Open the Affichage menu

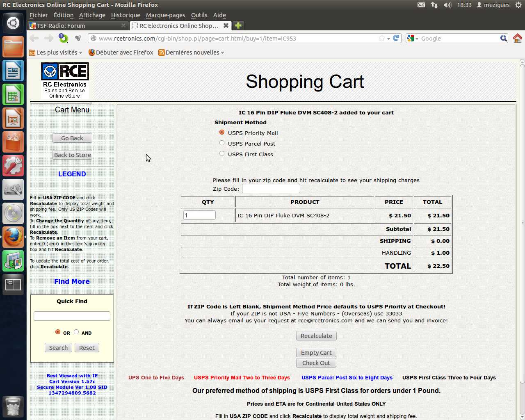92,15
